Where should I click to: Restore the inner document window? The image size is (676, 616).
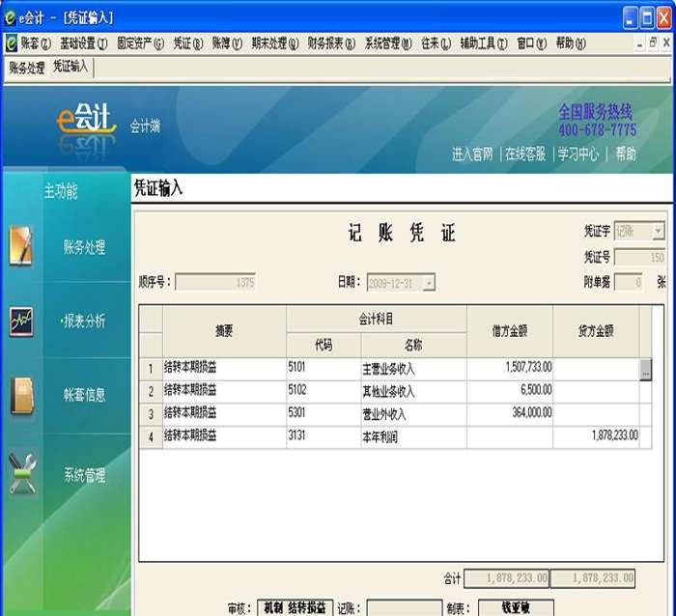coord(653,42)
